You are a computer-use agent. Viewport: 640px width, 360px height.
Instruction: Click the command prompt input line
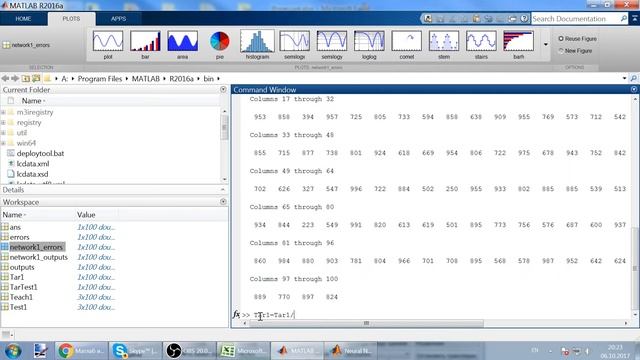(437, 315)
